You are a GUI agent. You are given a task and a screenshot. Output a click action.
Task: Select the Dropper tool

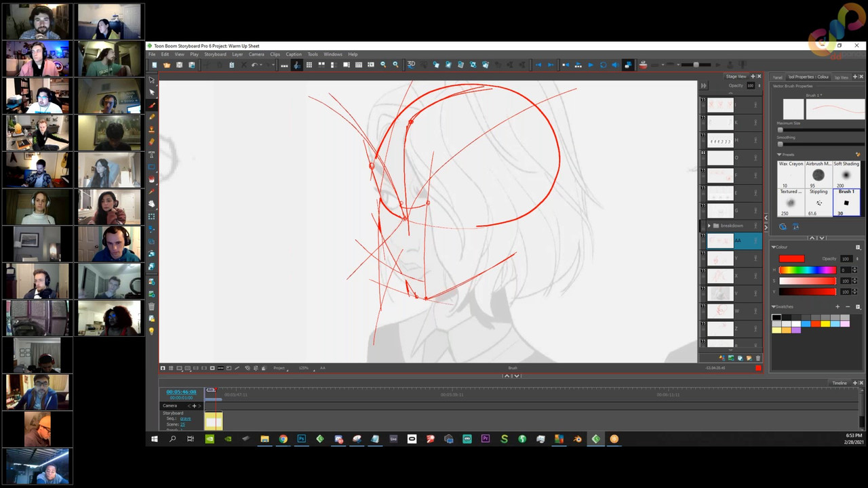tap(152, 192)
